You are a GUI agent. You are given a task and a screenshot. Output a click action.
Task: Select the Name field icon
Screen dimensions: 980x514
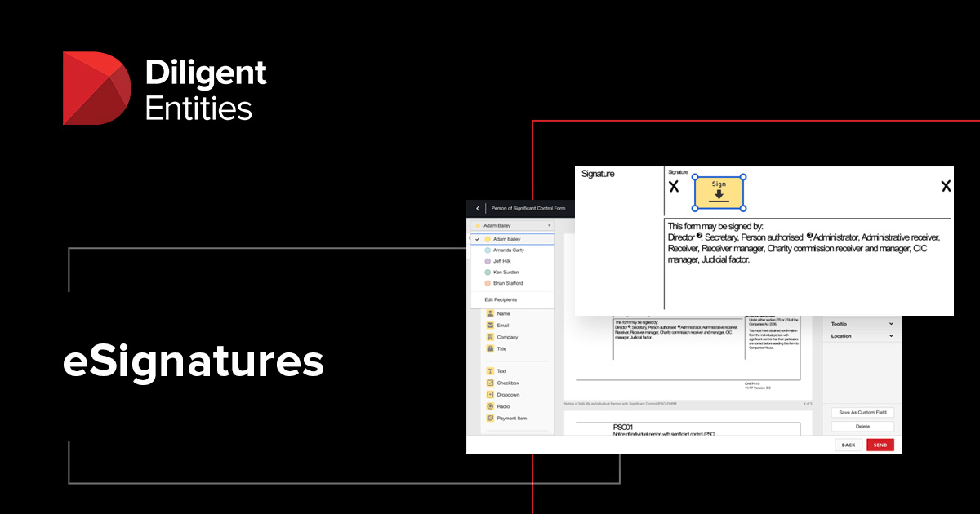click(x=490, y=313)
